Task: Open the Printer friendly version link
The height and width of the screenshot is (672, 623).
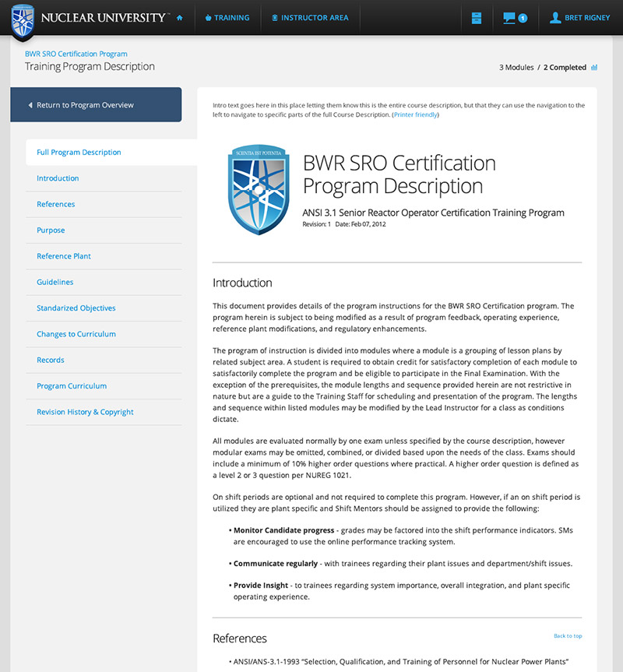Action: pyautogui.click(x=416, y=115)
